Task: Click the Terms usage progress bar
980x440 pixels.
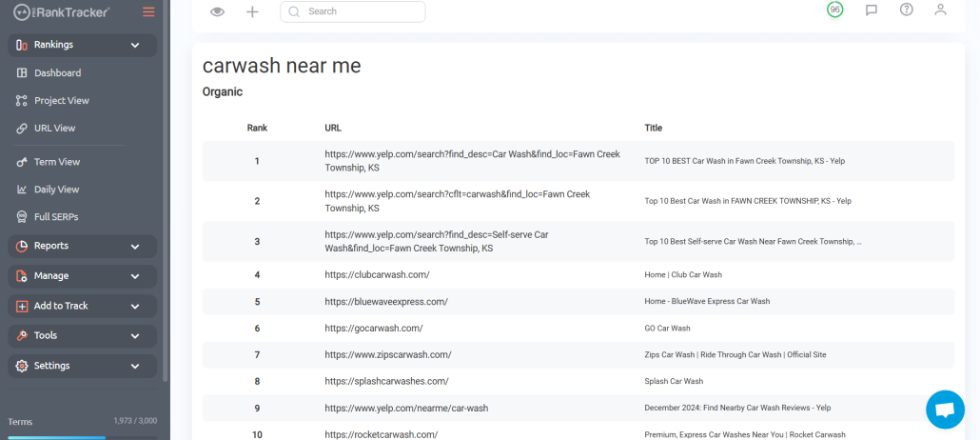Action: pyautogui.click(x=82, y=437)
